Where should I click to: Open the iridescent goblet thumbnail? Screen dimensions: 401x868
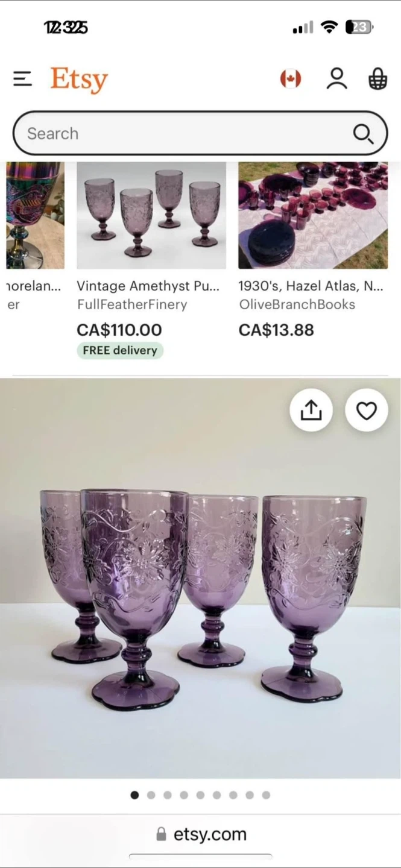pyautogui.click(x=35, y=215)
